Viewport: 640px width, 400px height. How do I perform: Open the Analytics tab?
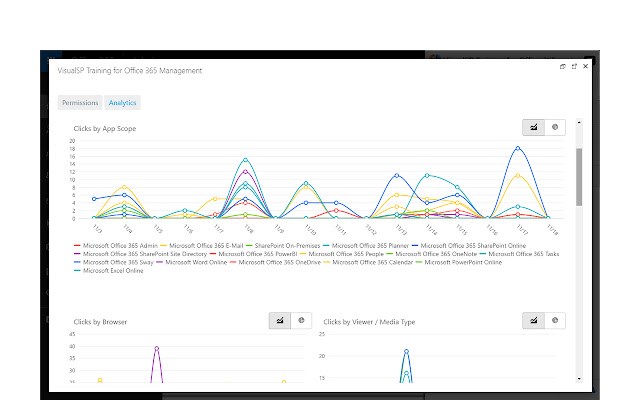pos(122,103)
